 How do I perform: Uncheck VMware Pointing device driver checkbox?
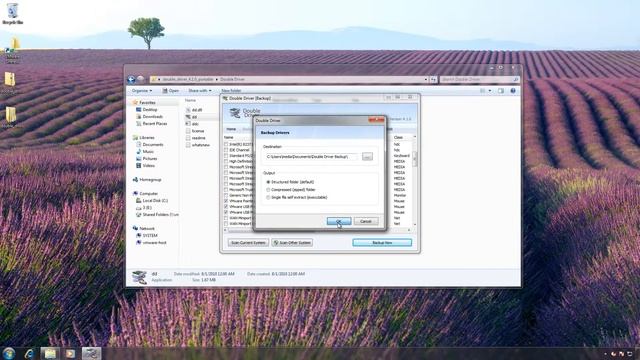(226, 201)
